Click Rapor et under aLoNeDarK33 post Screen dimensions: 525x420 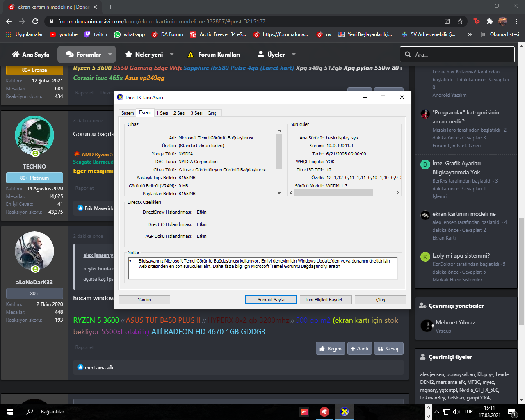(84, 347)
